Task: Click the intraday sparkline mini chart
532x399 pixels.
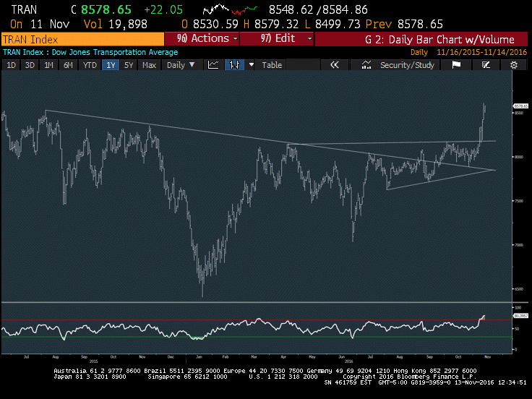Action: tap(230, 9)
